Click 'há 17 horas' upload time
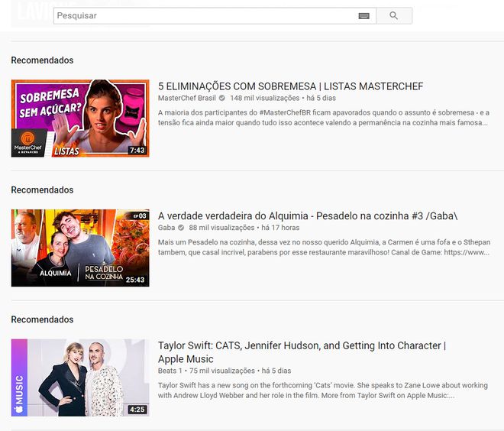504x431 pixels. point(280,228)
